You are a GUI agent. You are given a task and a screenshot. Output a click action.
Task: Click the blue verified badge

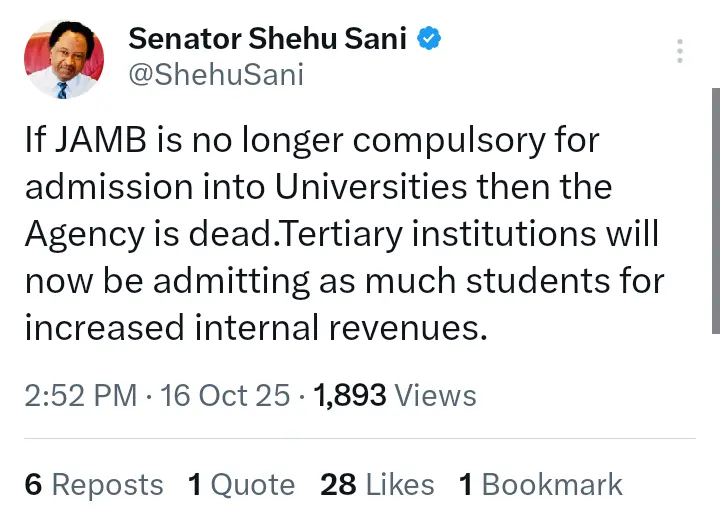tap(430, 39)
